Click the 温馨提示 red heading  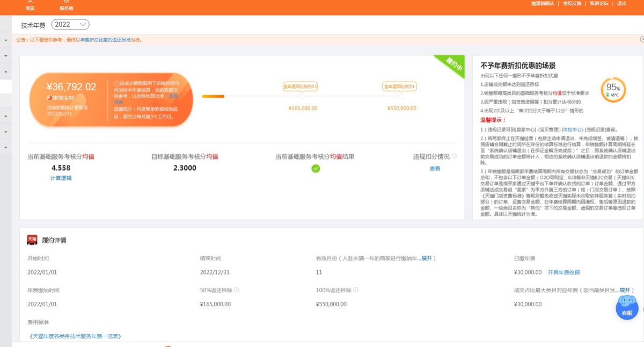(x=494, y=120)
